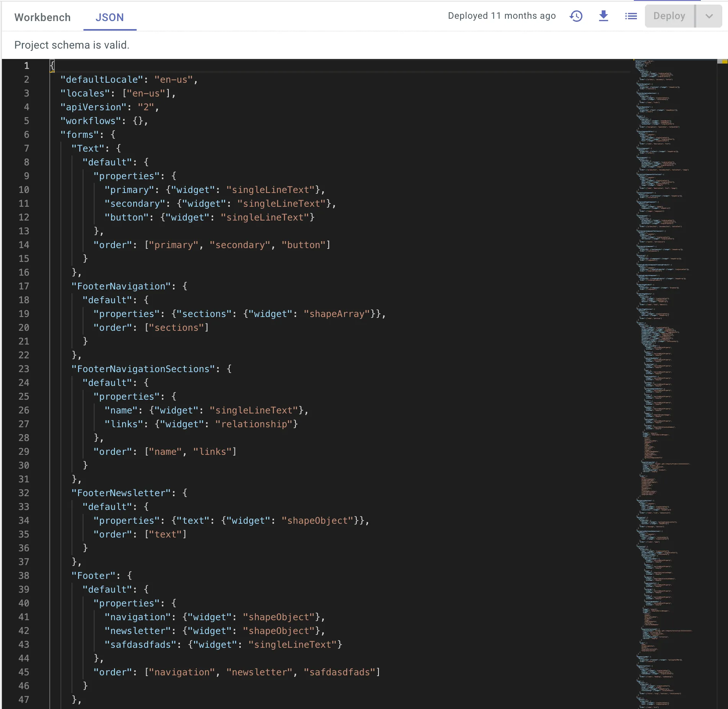Click the "button" property on line 12
Screen dimensions: 728x709
coord(127,217)
